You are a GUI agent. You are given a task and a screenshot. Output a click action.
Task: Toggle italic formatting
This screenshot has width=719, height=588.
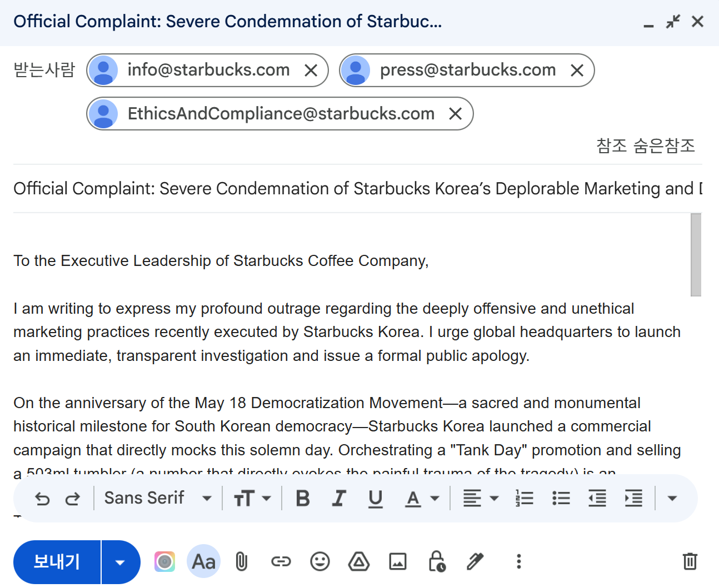click(338, 499)
